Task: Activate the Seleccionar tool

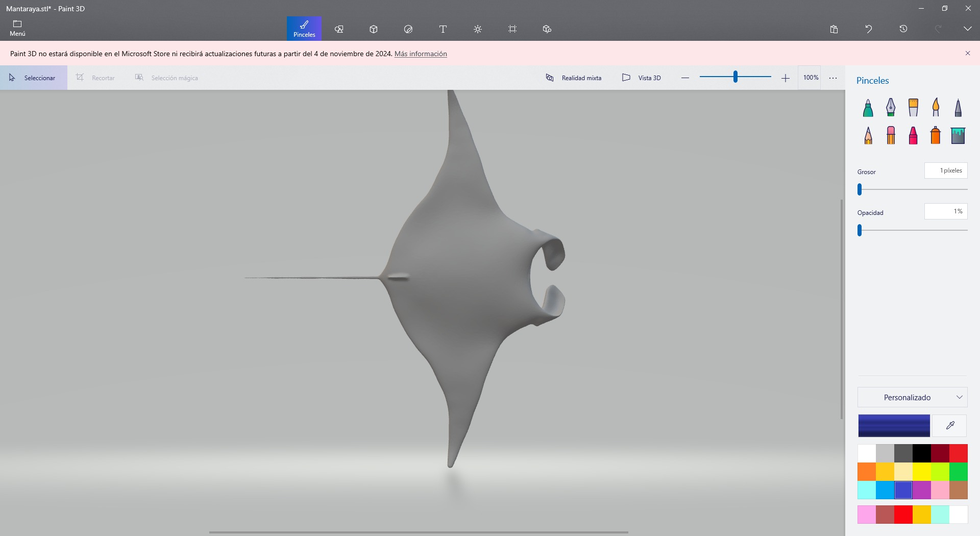Action: tap(33, 78)
